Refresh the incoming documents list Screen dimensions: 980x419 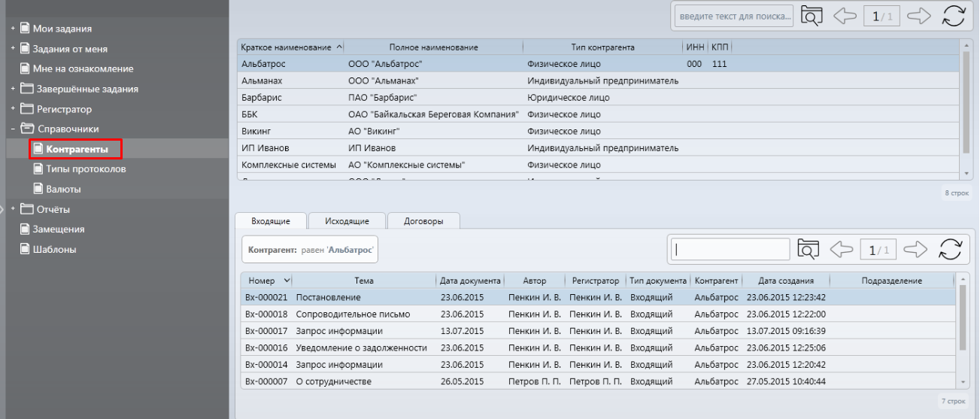click(951, 250)
